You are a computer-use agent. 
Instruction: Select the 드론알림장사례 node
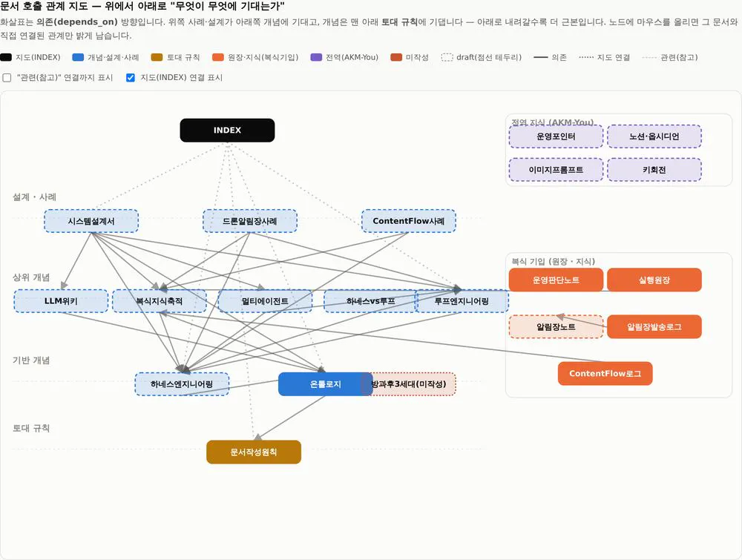point(250,221)
